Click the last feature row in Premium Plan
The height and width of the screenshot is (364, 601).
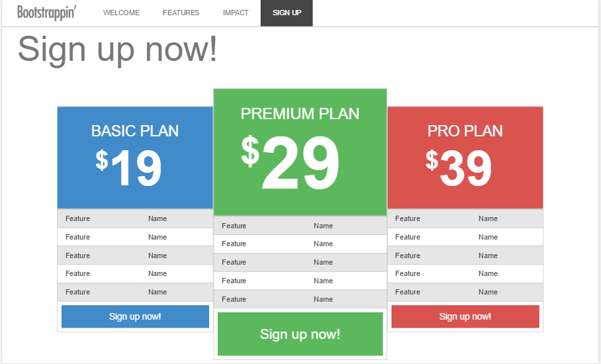click(300, 299)
